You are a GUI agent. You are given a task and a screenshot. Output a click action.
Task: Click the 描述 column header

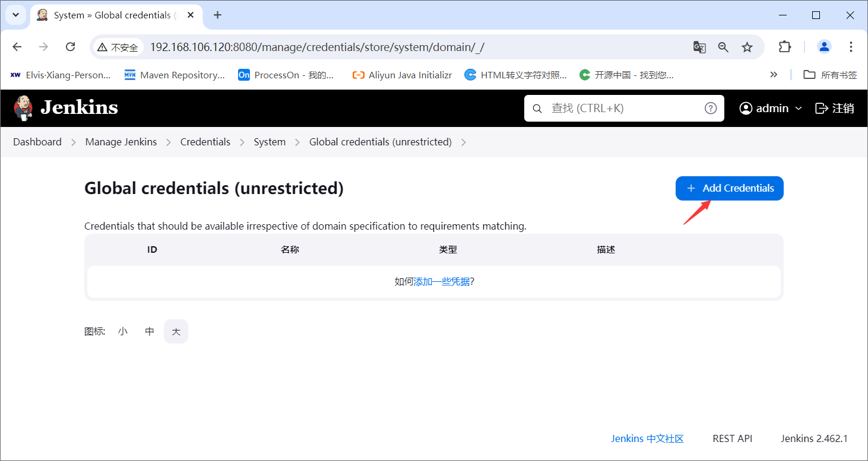tap(606, 250)
